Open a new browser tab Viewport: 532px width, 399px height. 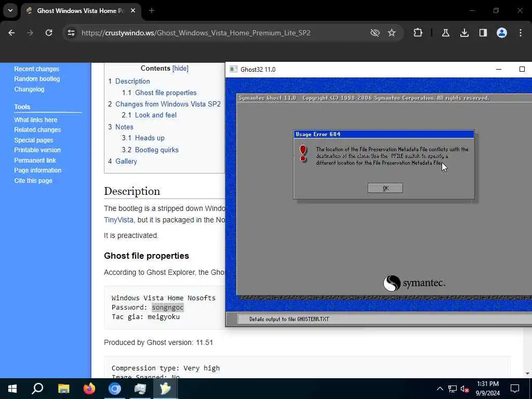(x=152, y=10)
